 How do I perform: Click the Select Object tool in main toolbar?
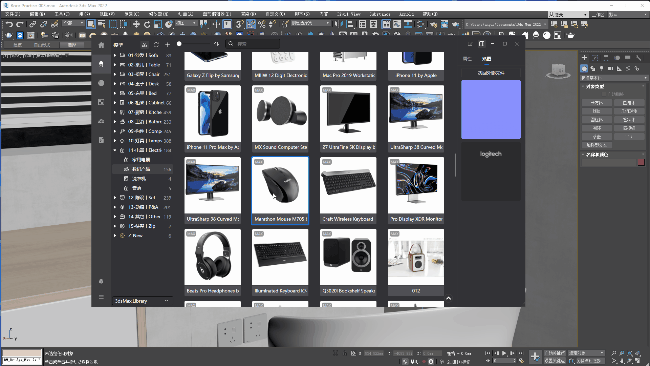(x=91, y=24)
